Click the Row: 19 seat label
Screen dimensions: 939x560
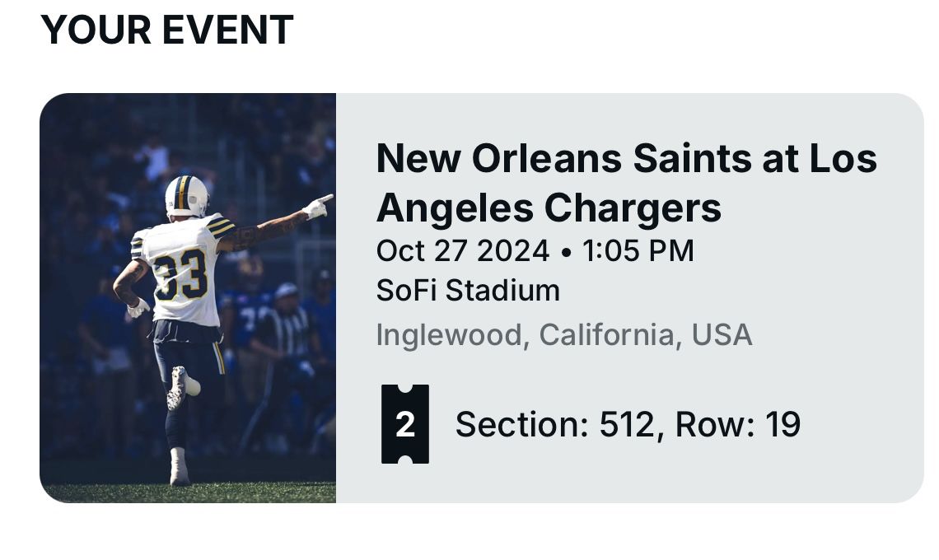click(737, 425)
